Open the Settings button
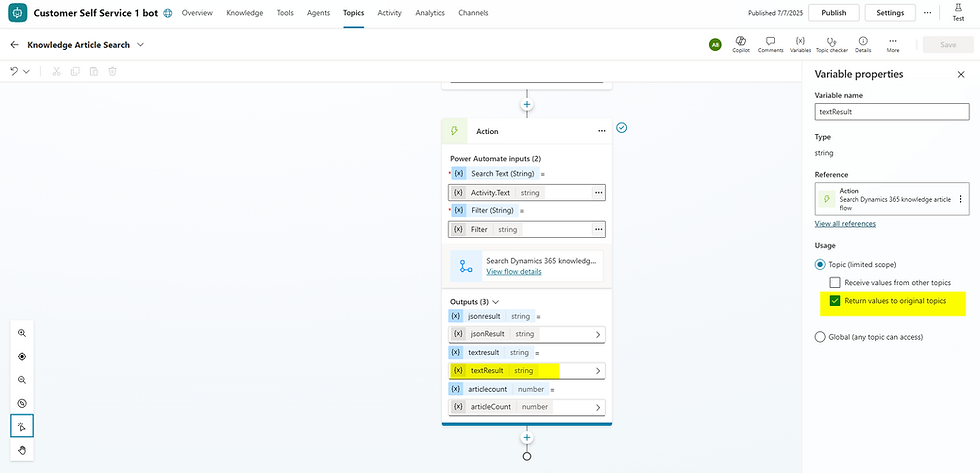Viewport: 980px width, 473px height. click(890, 12)
